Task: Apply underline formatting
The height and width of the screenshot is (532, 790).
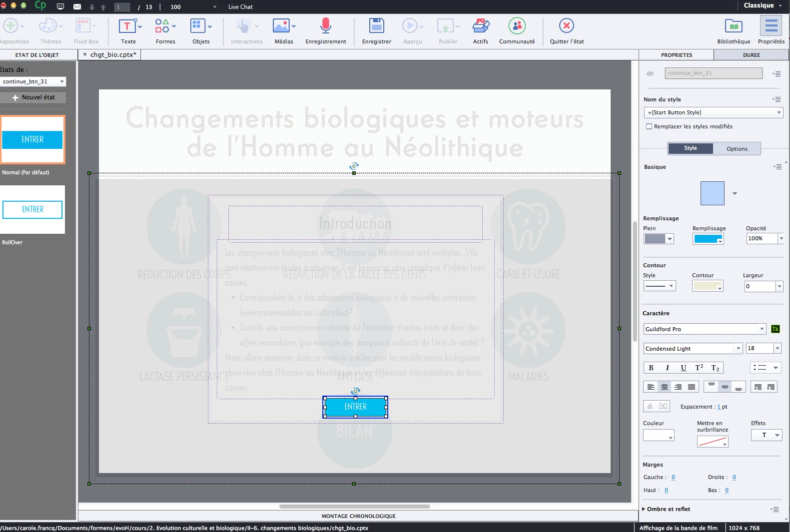Action: (x=683, y=368)
